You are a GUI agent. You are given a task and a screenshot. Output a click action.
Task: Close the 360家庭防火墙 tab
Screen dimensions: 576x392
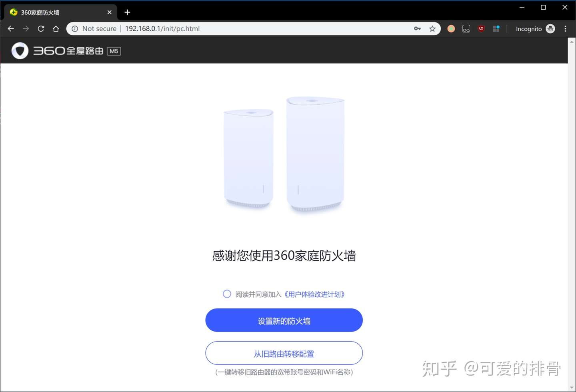click(109, 12)
